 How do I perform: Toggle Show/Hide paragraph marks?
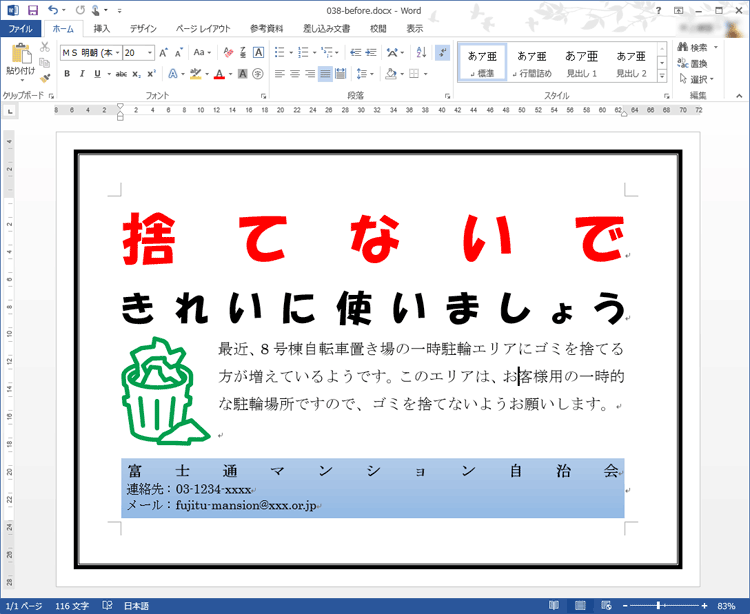tap(442, 53)
